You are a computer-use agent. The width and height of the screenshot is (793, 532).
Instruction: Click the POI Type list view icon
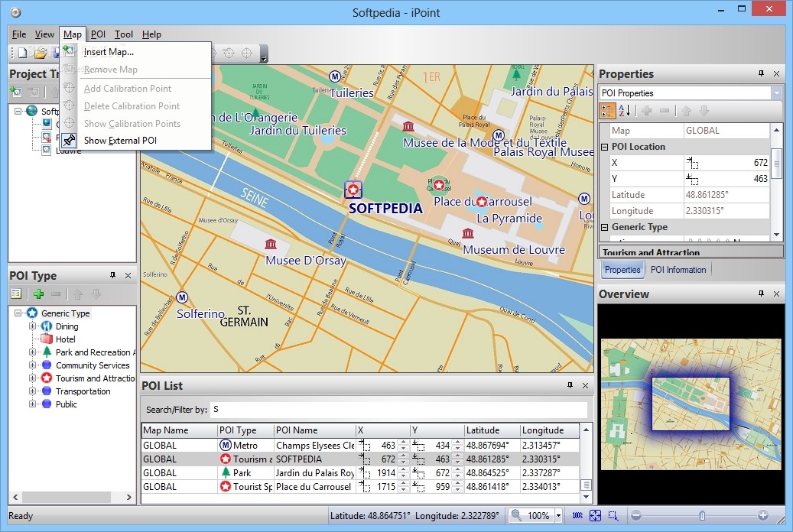[x=16, y=294]
